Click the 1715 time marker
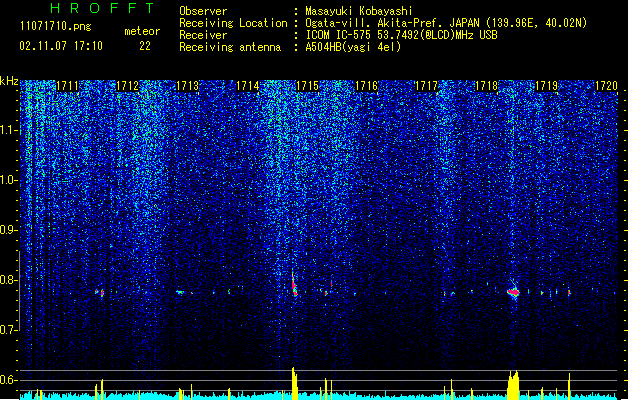The height and width of the screenshot is (400, 629). pyautogui.click(x=307, y=86)
